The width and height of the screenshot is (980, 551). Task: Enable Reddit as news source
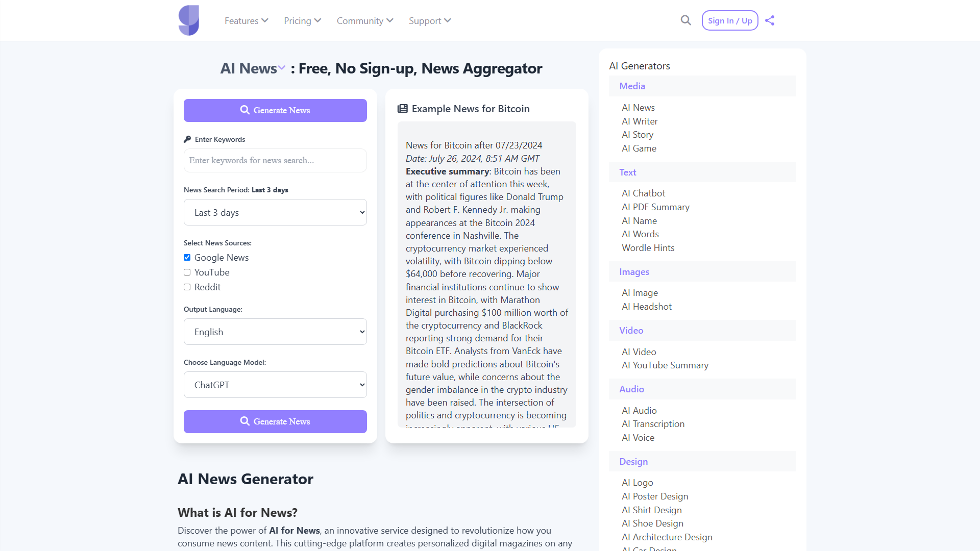click(187, 287)
